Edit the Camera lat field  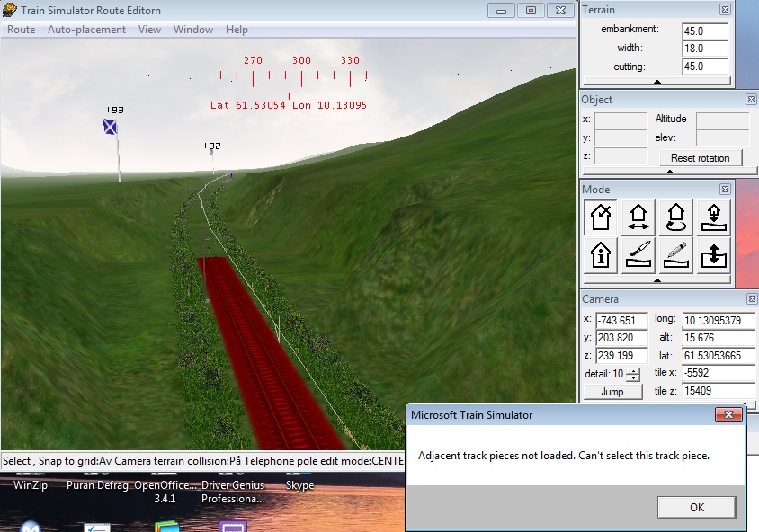click(719, 356)
